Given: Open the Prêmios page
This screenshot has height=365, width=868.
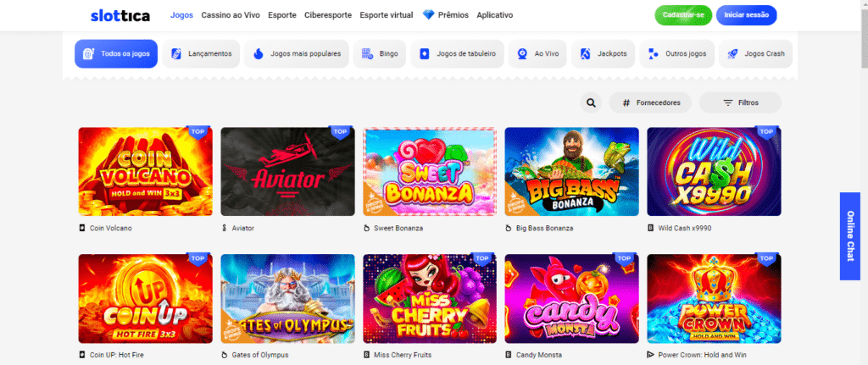Looking at the screenshot, I should coord(453,15).
